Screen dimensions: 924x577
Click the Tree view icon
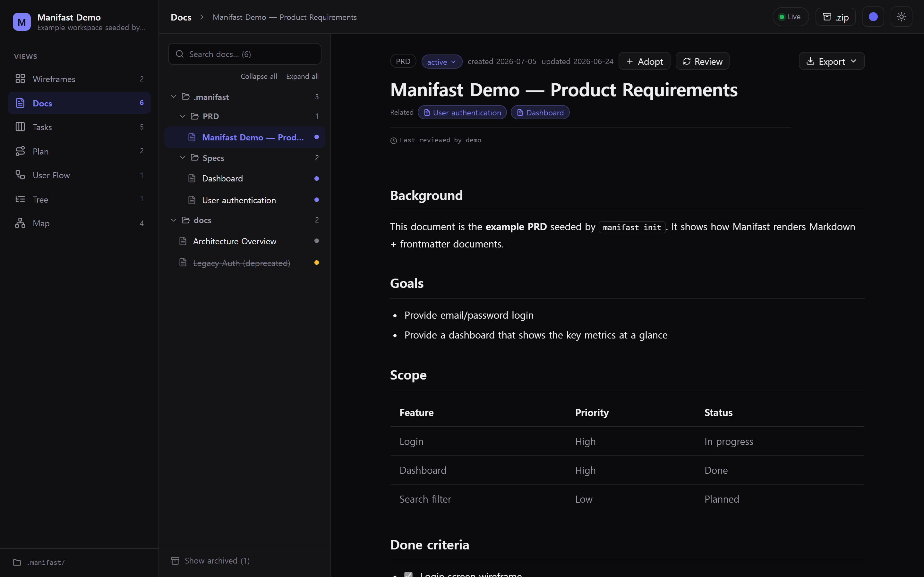20,199
